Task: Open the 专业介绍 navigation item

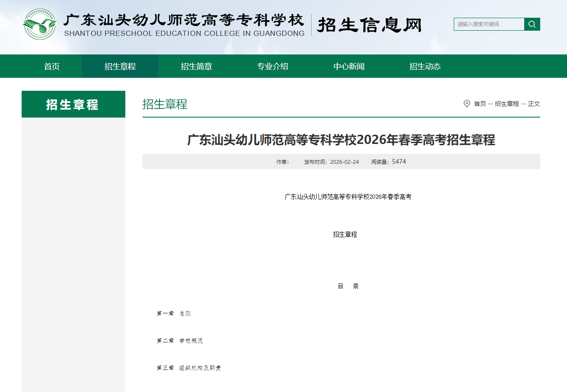Action: tap(273, 66)
